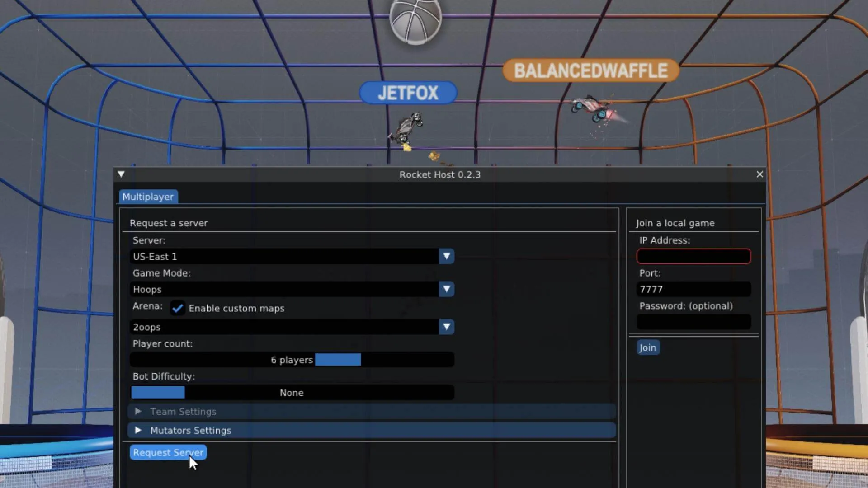The width and height of the screenshot is (868, 488).
Task: Click the Port field showing 7777
Action: [x=693, y=290]
